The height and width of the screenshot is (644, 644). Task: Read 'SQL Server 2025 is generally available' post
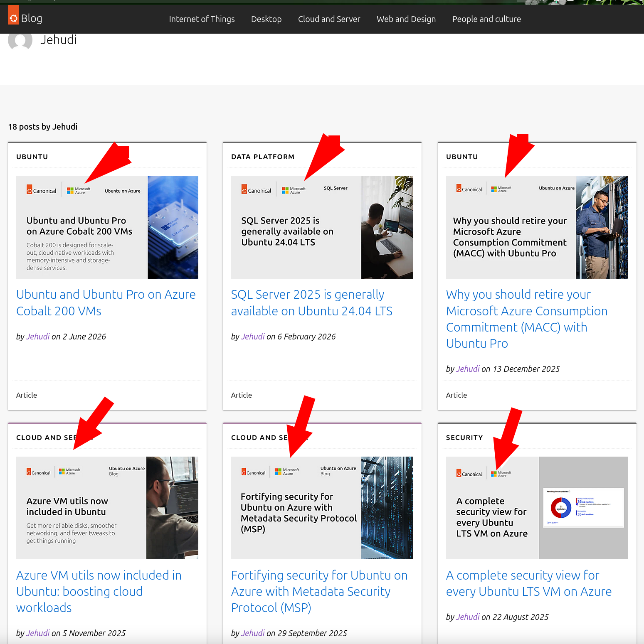coord(312,302)
